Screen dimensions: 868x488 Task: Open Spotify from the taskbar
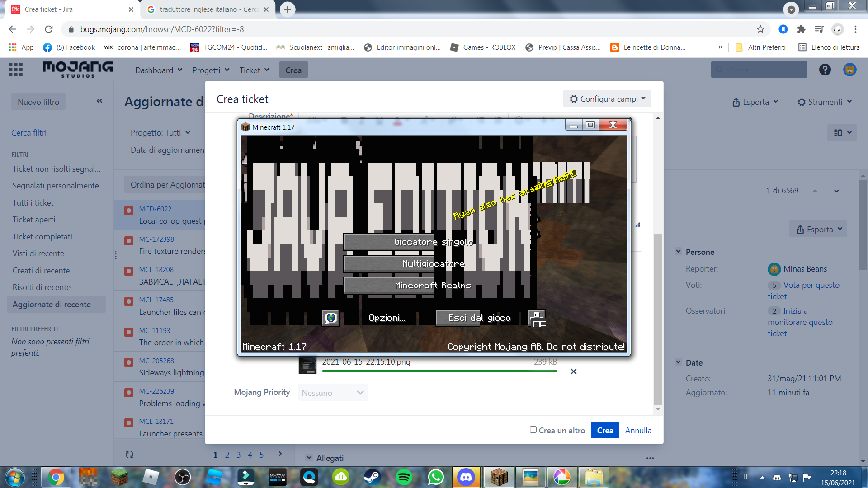tap(404, 477)
